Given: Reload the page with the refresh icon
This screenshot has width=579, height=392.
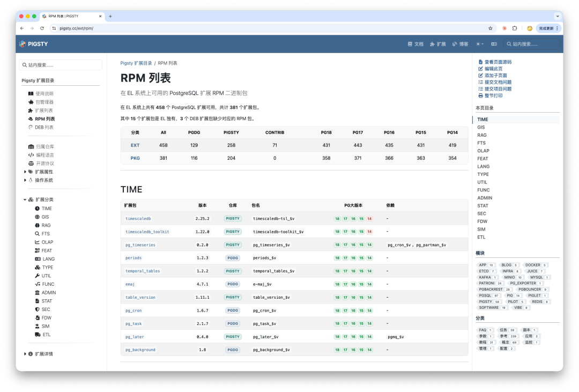Looking at the screenshot, I should [42, 28].
